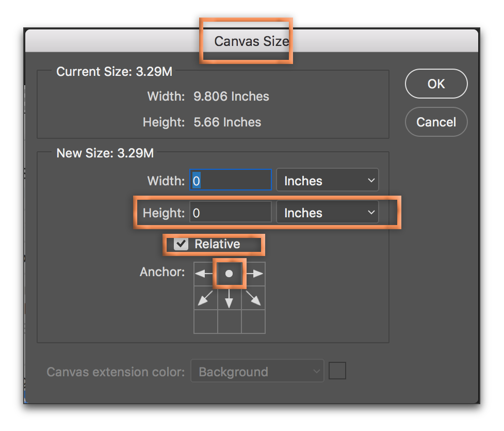This screenshot has height=431, width=504.
Task: Open the Height units Inches dropdown
Action: click(328, 213)
